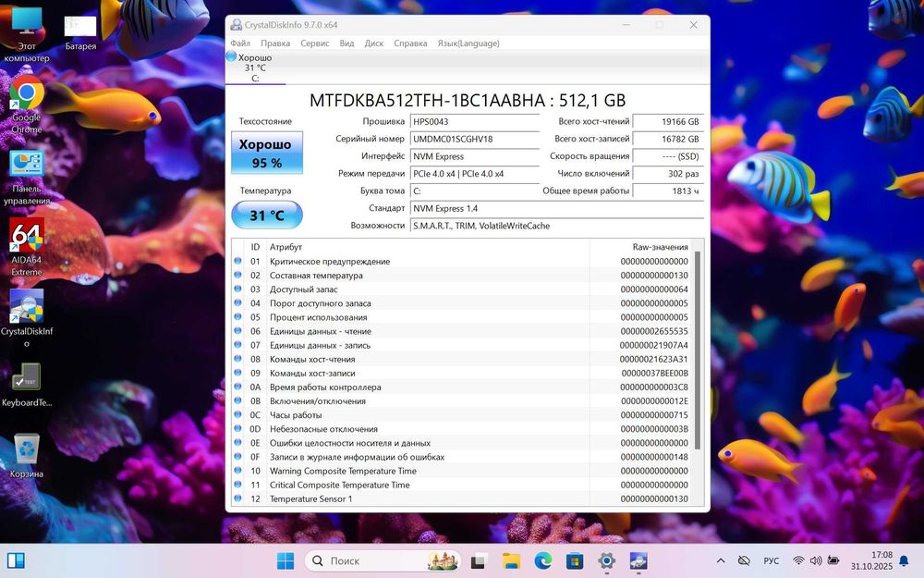Open Task View on the taskbar
This screenshot has width=924, height=578.
click(x=478, y=560)
